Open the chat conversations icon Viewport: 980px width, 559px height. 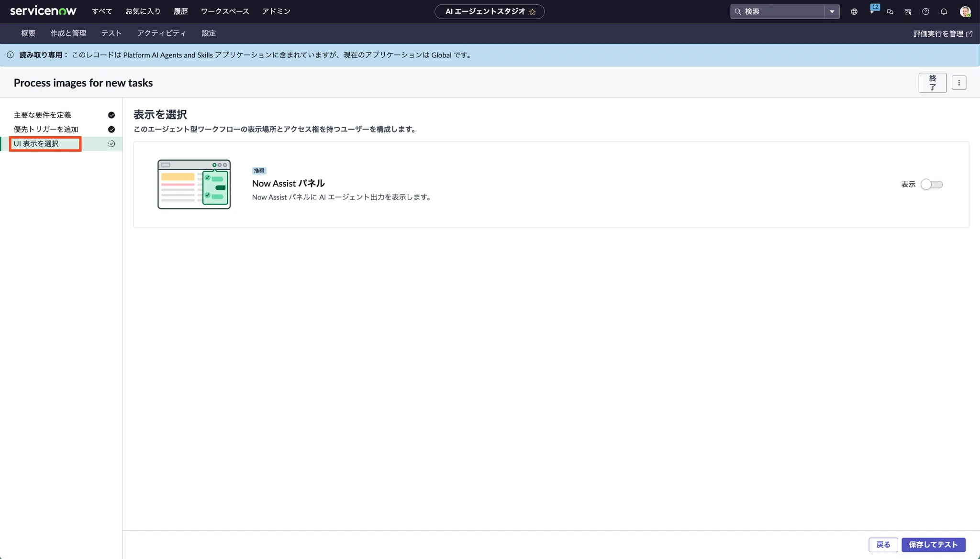[x=890, y=11]
